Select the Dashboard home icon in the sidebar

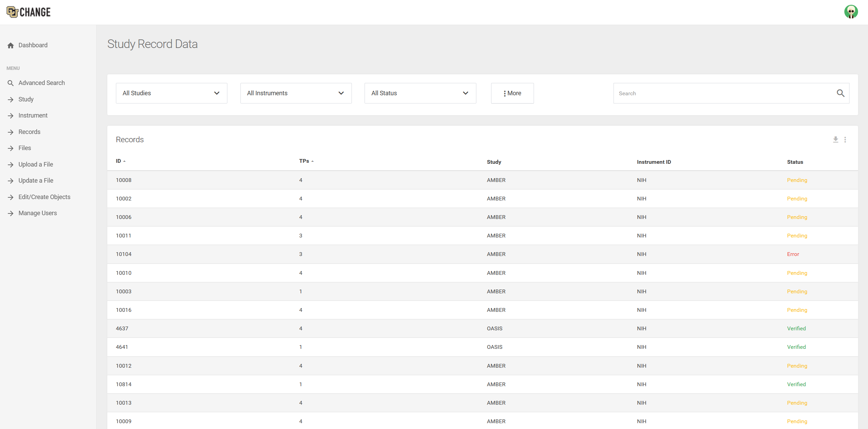(x=10, y=45)
